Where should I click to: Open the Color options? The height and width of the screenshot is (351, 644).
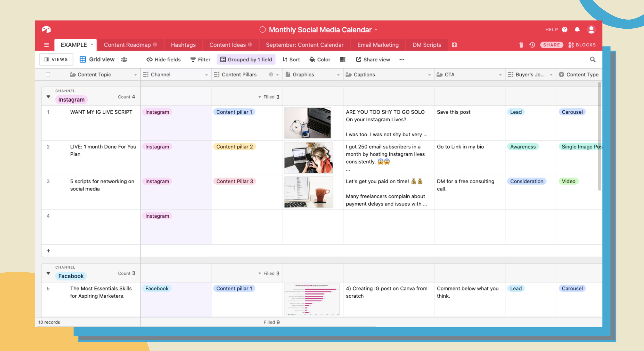click(320, 59)
